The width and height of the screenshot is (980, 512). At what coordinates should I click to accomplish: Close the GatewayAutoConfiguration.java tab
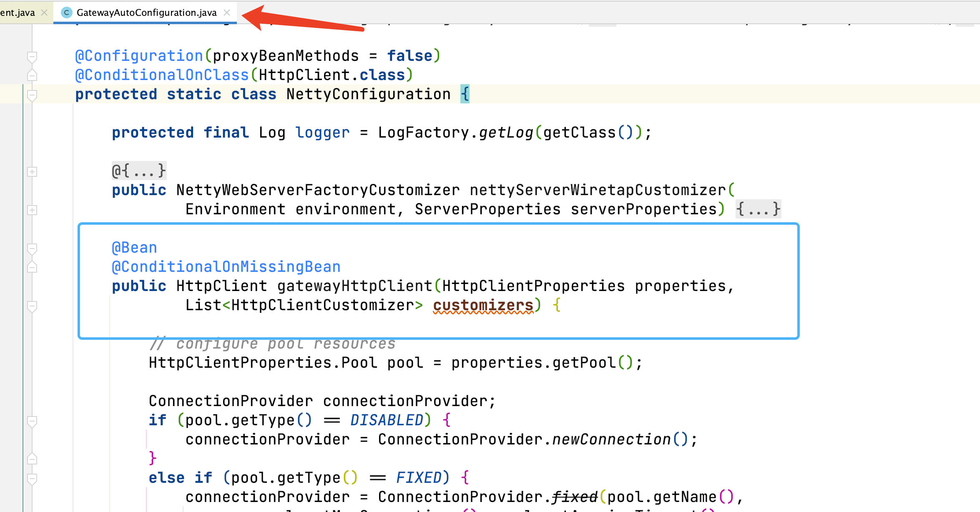(227, 13)
